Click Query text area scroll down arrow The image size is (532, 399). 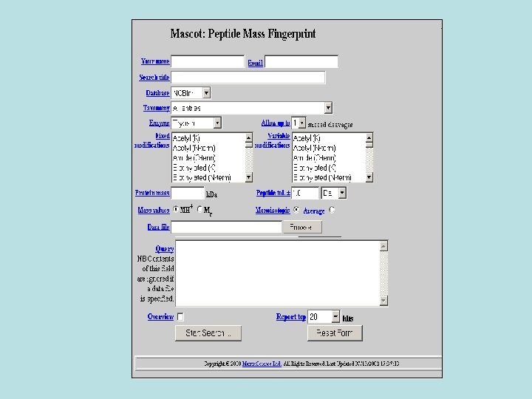pos(383,300)
